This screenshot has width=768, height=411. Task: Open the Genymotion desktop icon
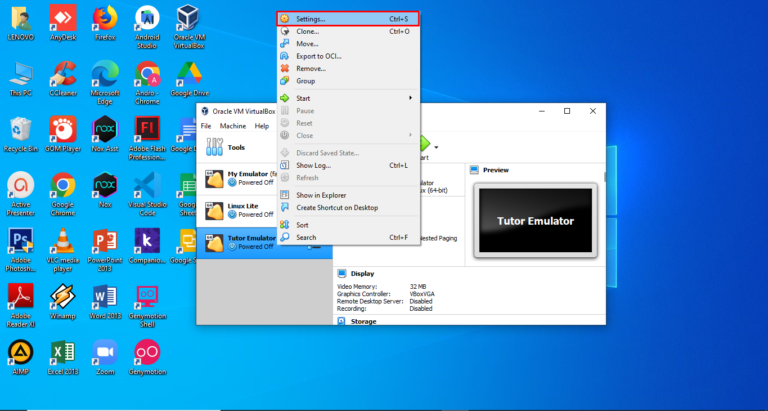tap(147, 358)
